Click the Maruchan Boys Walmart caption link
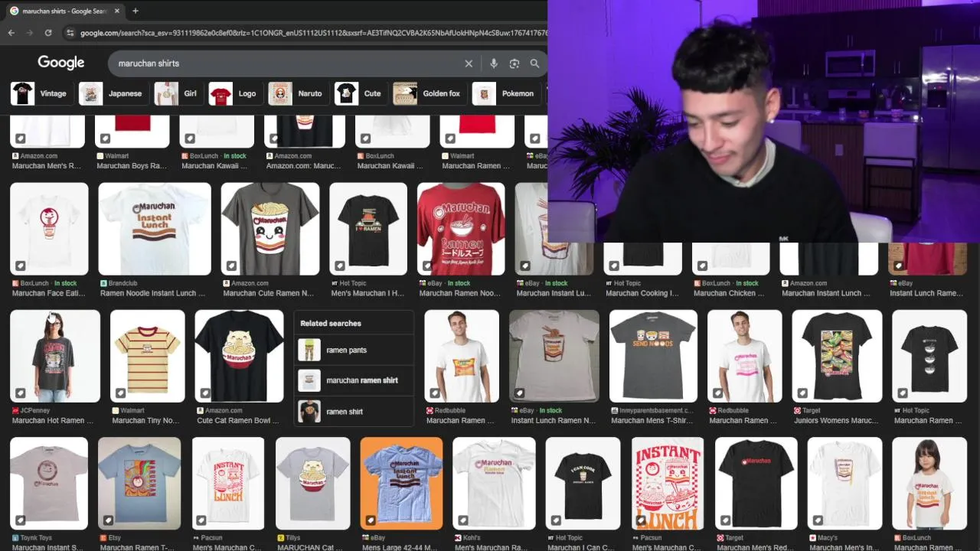Viewport: 980px width, 551px height. [x=132, y=165]
